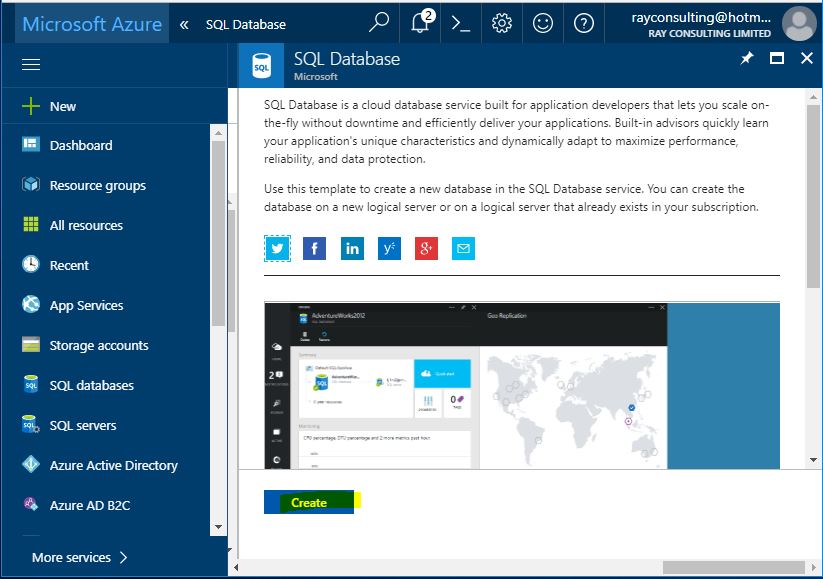
Task: Click the Dashboard icon in sidebar
Action: tap(31, 144)
